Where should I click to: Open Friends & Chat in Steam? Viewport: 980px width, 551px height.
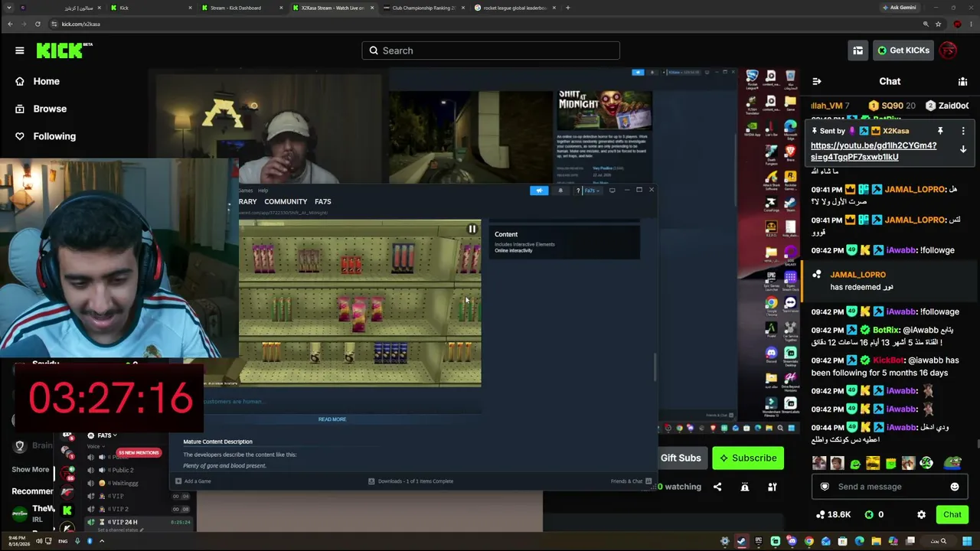click(631, 481)
